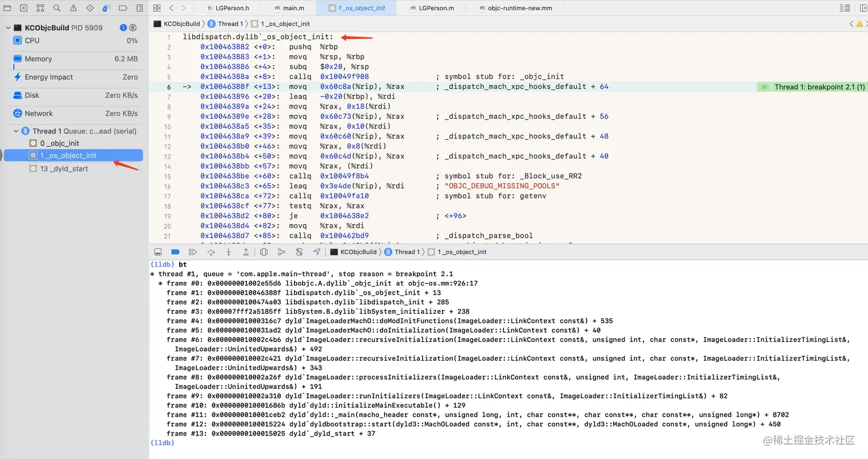Select the Disk gauge row
Viewport: 868px width, 459px height.
(74, 95)
